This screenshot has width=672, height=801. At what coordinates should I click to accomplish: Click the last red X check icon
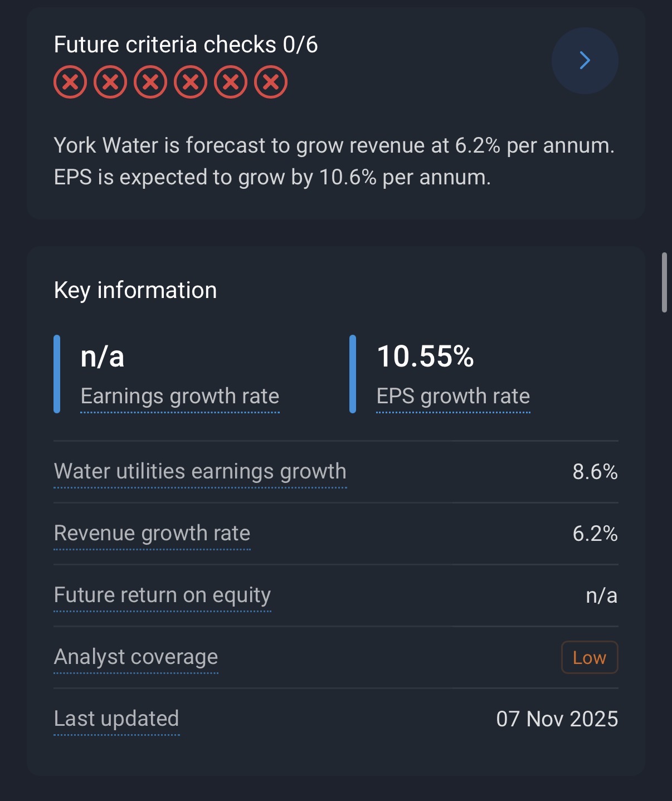point(271,82)
